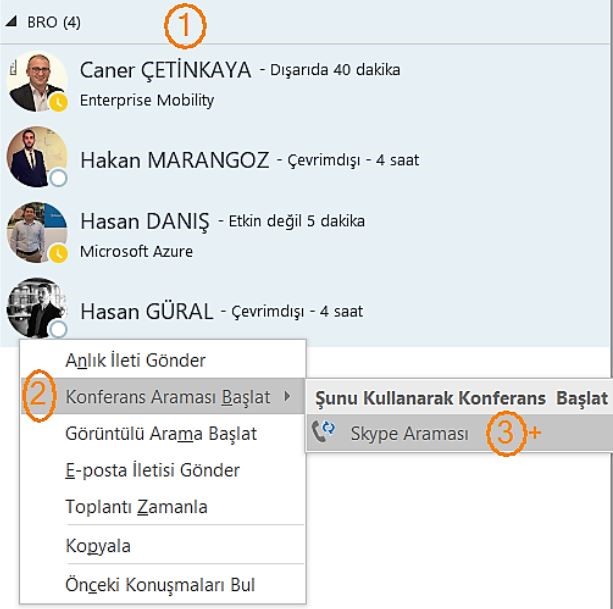The image size is (613, 609).
Task: Choose Görüntülü Arama Başlat
Action: tap(163, 433)
